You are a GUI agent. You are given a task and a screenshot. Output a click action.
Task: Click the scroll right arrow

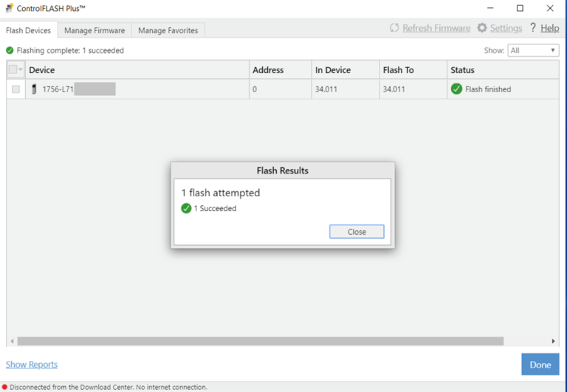click(553, 341)
